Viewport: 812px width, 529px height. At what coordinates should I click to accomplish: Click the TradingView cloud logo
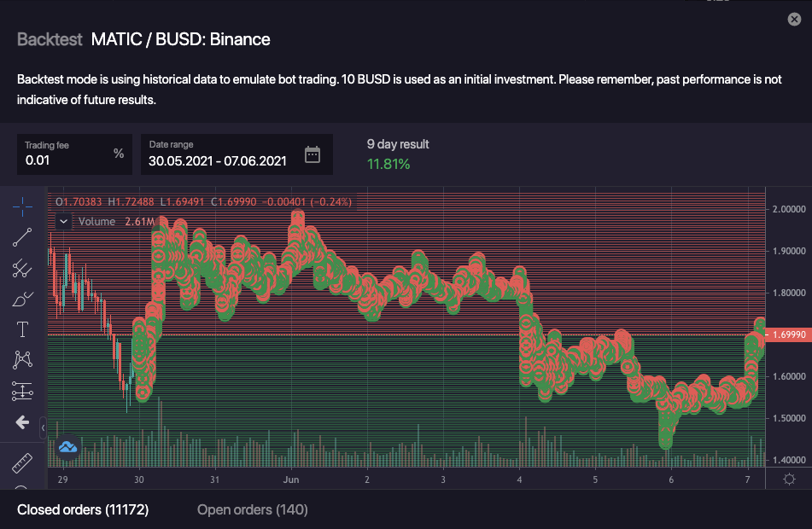[67, 446]
